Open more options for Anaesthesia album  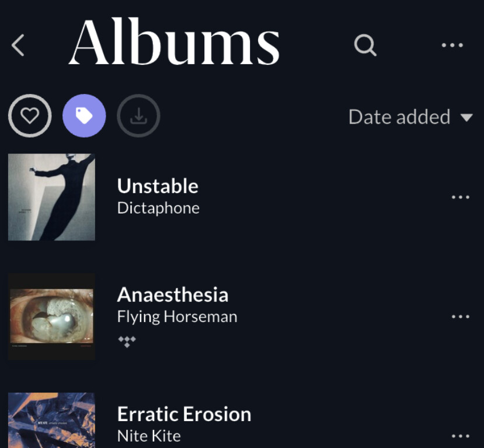click(460, 317)
